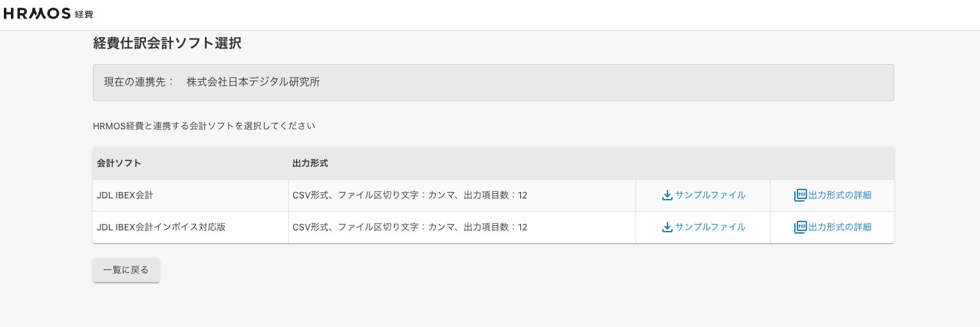980x327 pixels.
Task: Click the 会計ソフト column header
Action: 119,163
